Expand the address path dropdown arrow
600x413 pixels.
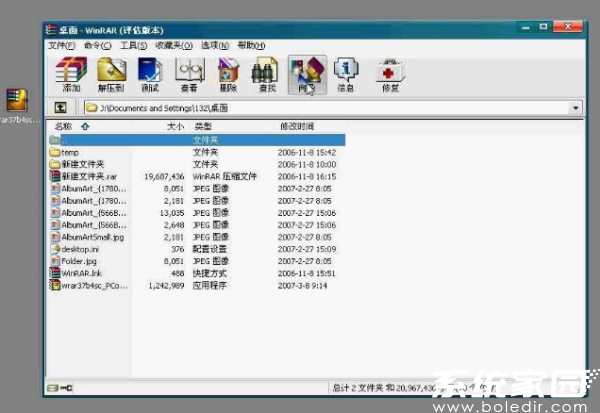[575, 107]
